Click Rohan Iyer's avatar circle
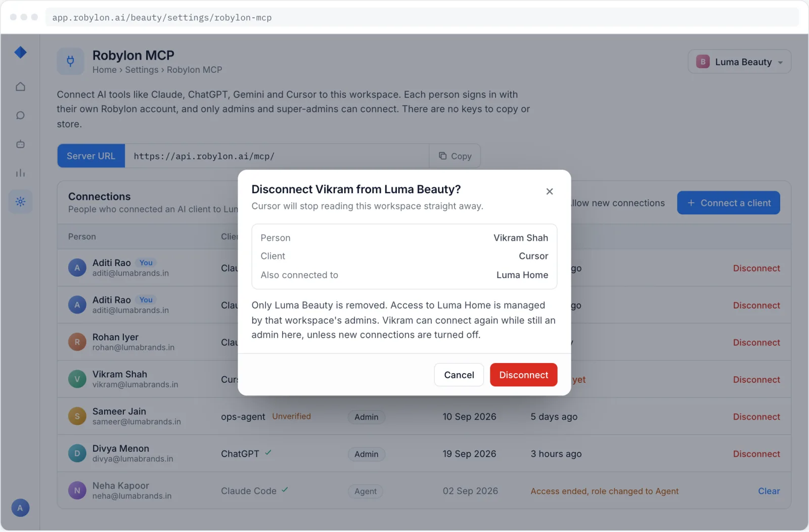The height and width of the screenshot is (532, 809). tap(77, 342)
